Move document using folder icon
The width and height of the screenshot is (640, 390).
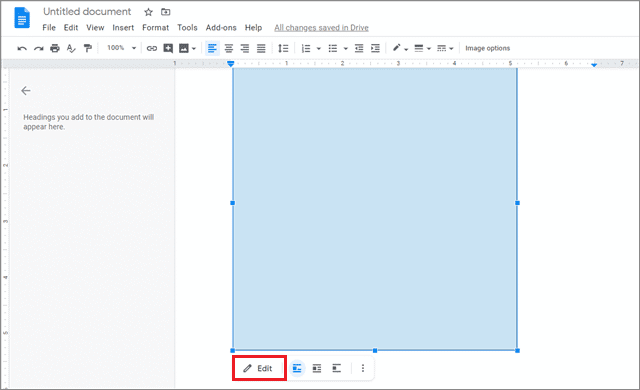click(165, 12)
